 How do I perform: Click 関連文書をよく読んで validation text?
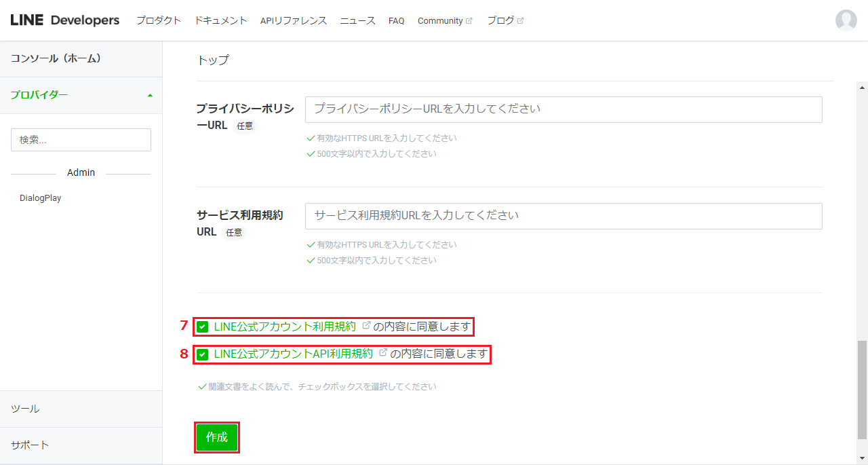[322, 386]
